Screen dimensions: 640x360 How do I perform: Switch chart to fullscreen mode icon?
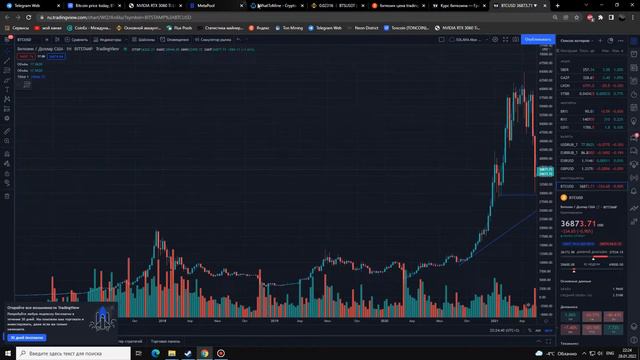point(505,40)
